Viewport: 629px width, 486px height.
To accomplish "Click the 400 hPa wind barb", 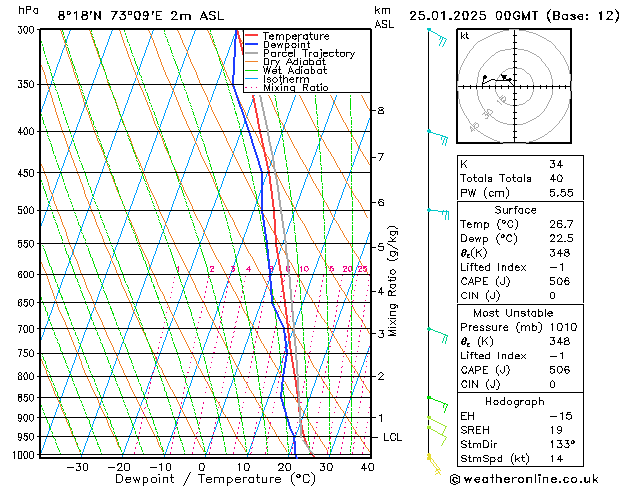I will click(438, 137).
